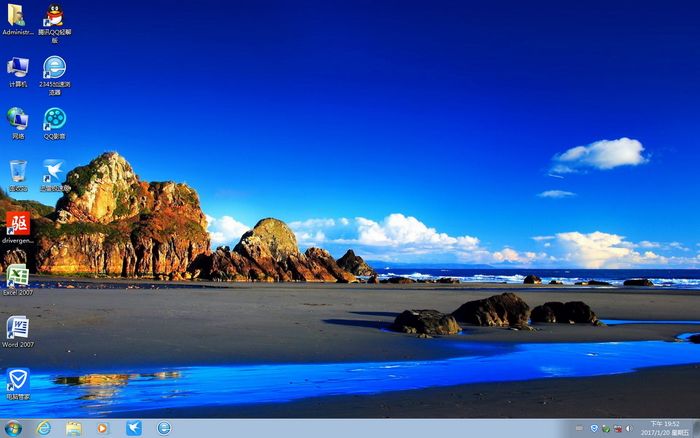Open the Recycle Bin on desktop

pos(17,171)
